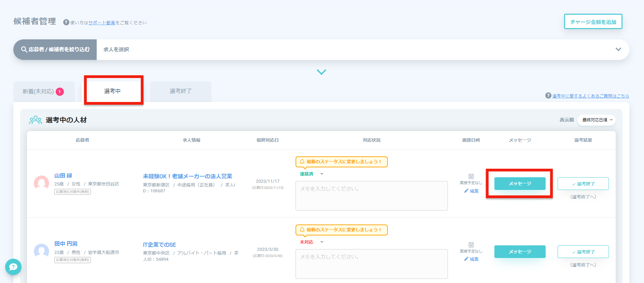Click the question mark icon beside 候補者管理
This screenshot has width=644, height=283.
click(66, 22)
